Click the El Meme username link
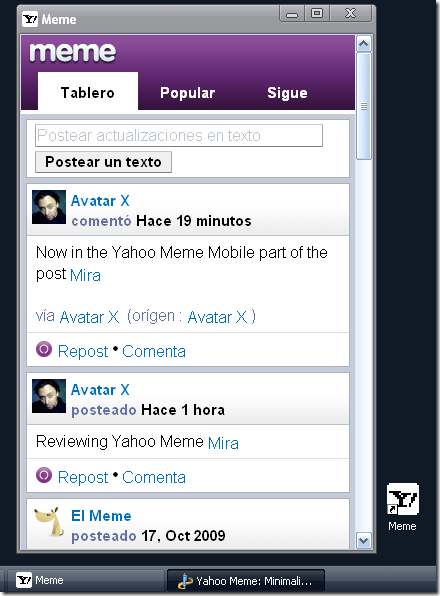The height and width of the screenshot is (596, 440). tap(101, 516)
